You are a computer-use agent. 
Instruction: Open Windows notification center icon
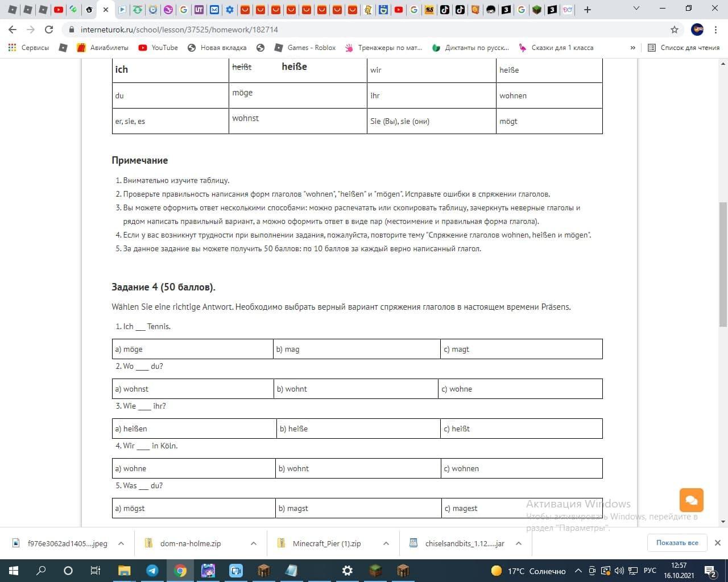pos(710,571)
